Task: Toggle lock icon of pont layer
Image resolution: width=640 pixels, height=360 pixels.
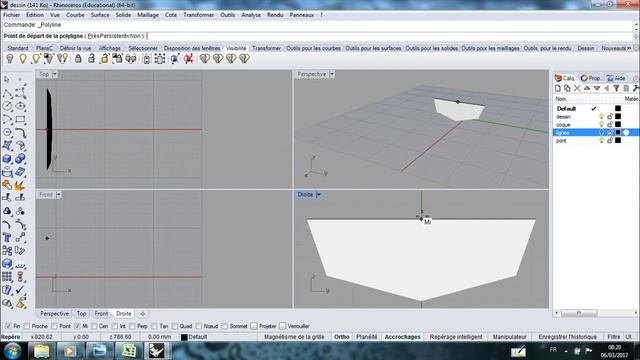Action: [610, 140]
